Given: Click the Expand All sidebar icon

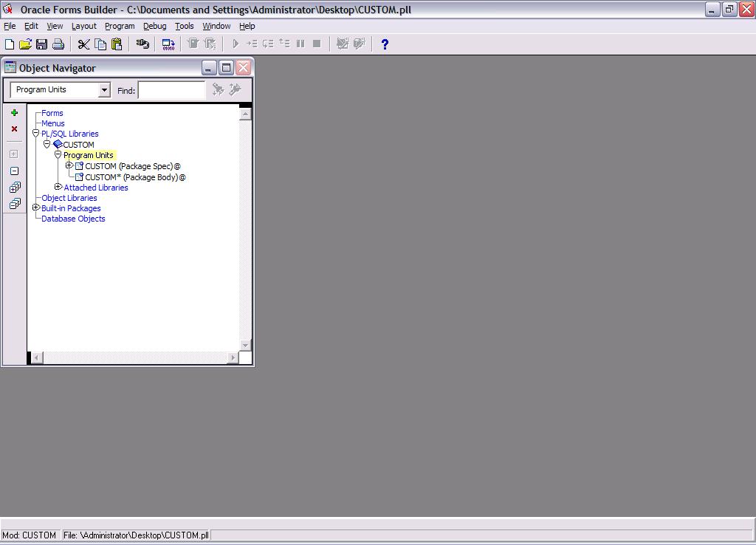Looking at the screenshot, I should [x=15, y=187].
